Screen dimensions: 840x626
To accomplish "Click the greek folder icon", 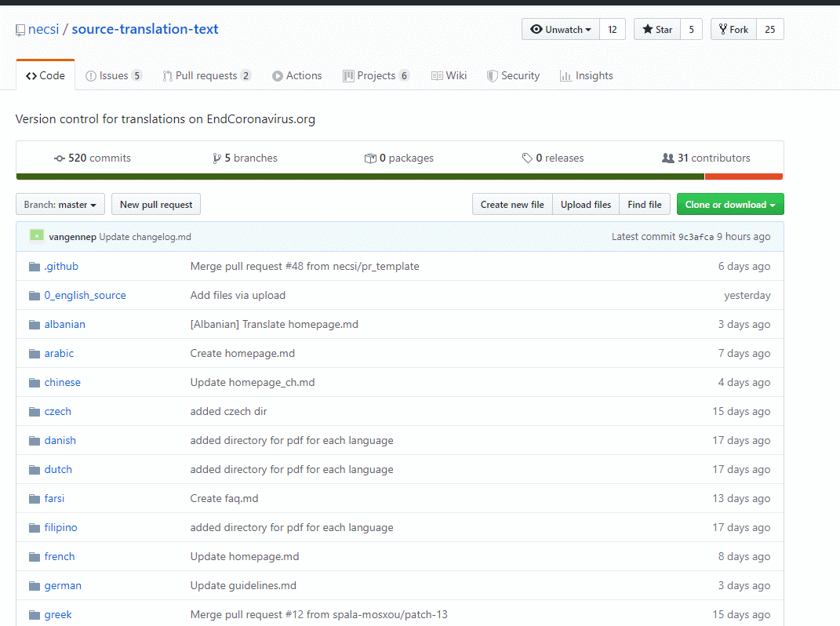I will pyautogui.click(x=35, y=614).
